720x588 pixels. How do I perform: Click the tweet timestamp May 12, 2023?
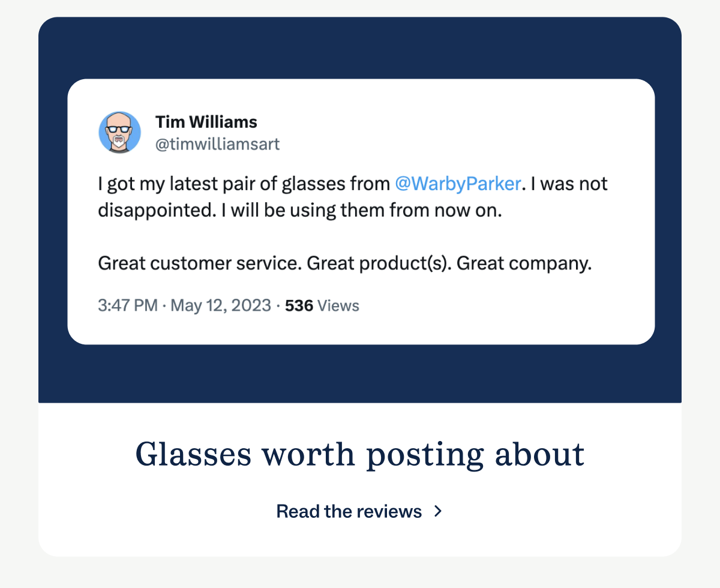tap(221, 305)
